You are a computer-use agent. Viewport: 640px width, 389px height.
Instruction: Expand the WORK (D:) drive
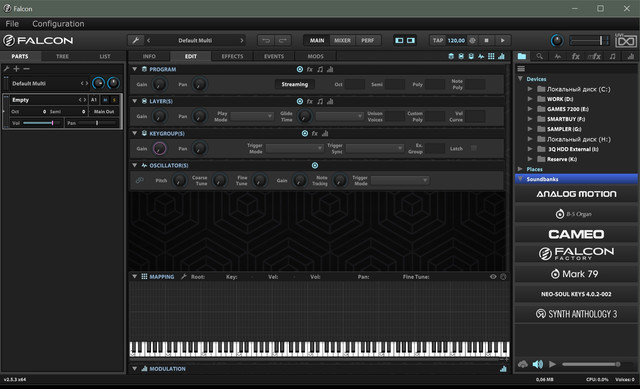click(530, 99)
